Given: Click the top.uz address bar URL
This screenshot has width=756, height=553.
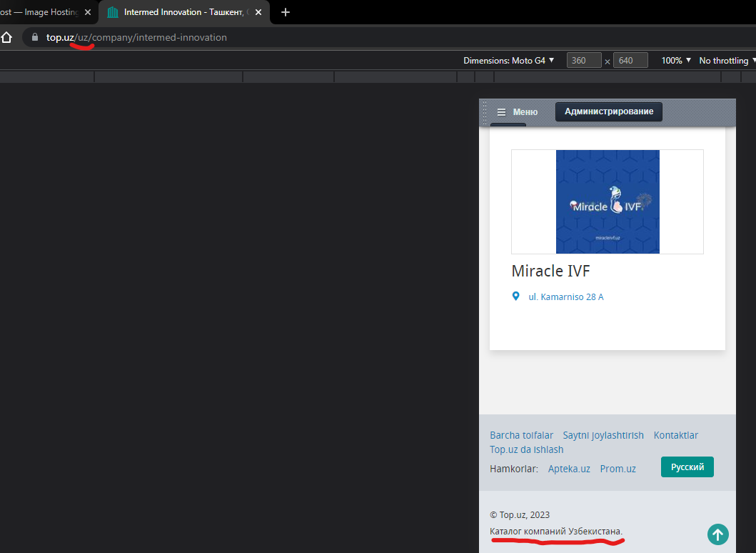Looking at the screenshot, I should (136, 37).
